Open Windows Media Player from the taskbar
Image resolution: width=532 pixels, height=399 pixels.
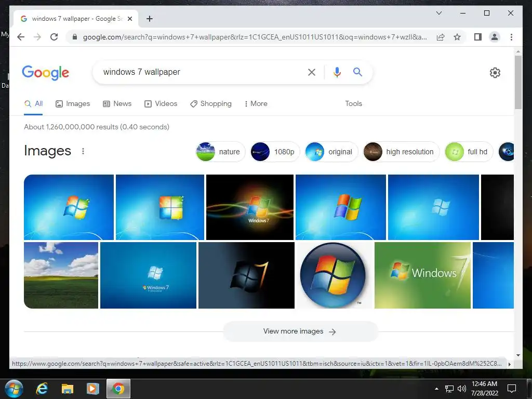92,389
